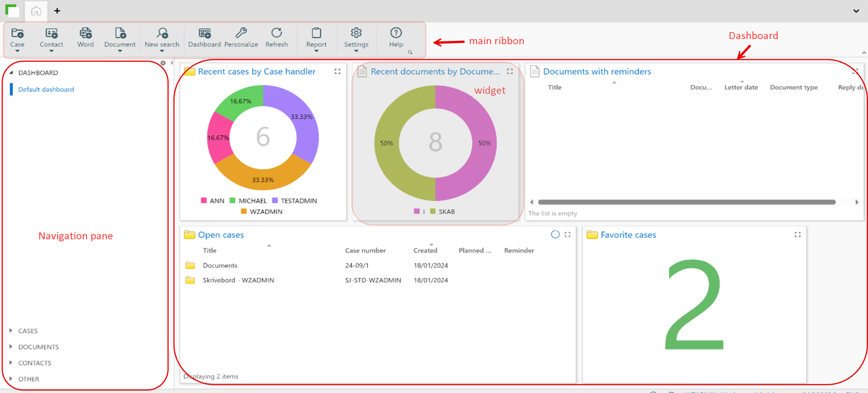Collapse the DASHBOARD navigation section
This screenshot has width=868, height=393.
coord(11,73)
